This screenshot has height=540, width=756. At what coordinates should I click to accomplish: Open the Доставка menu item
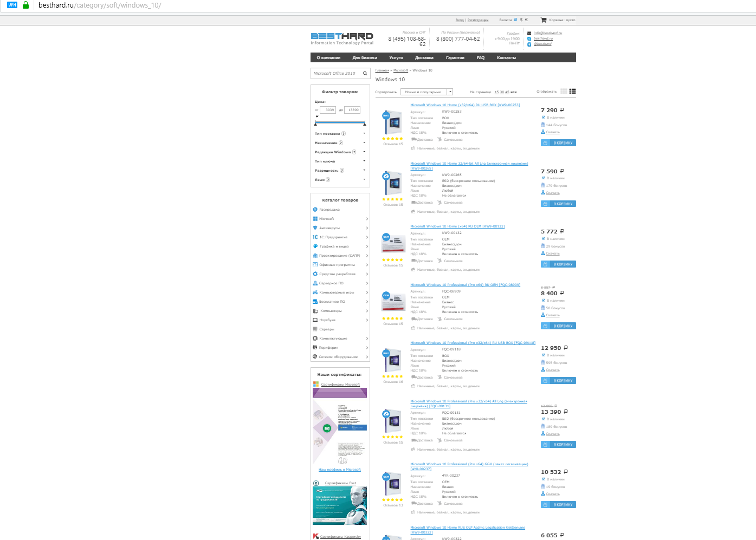coord(424,58)
